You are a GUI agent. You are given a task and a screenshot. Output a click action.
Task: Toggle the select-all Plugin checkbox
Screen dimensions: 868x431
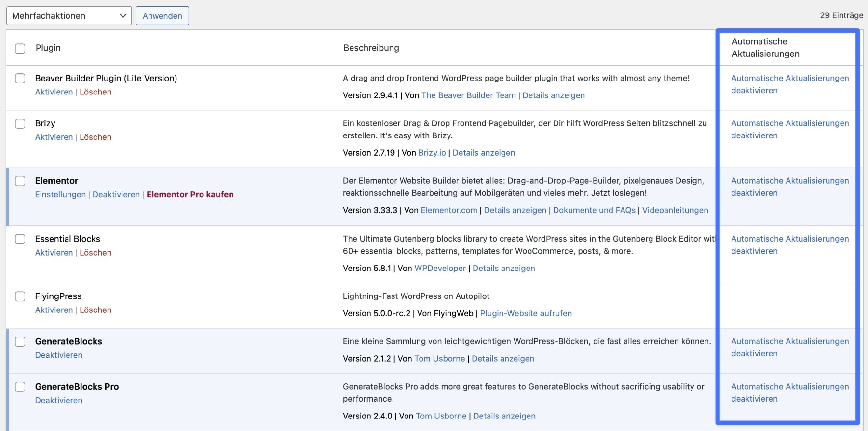point(20,48)
